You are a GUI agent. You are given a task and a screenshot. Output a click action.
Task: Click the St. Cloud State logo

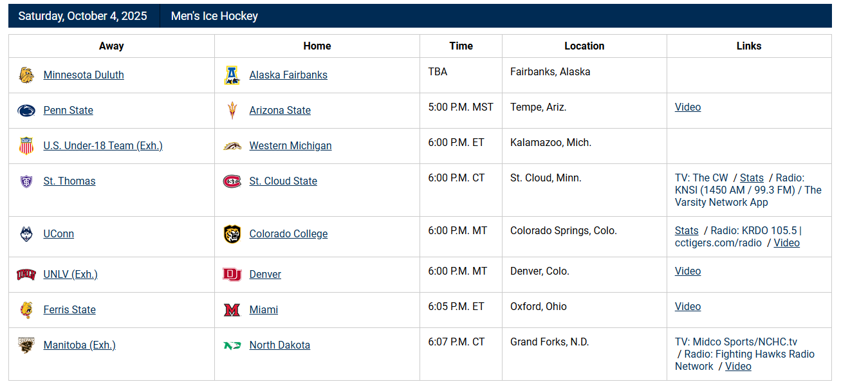tap(232, 181)
